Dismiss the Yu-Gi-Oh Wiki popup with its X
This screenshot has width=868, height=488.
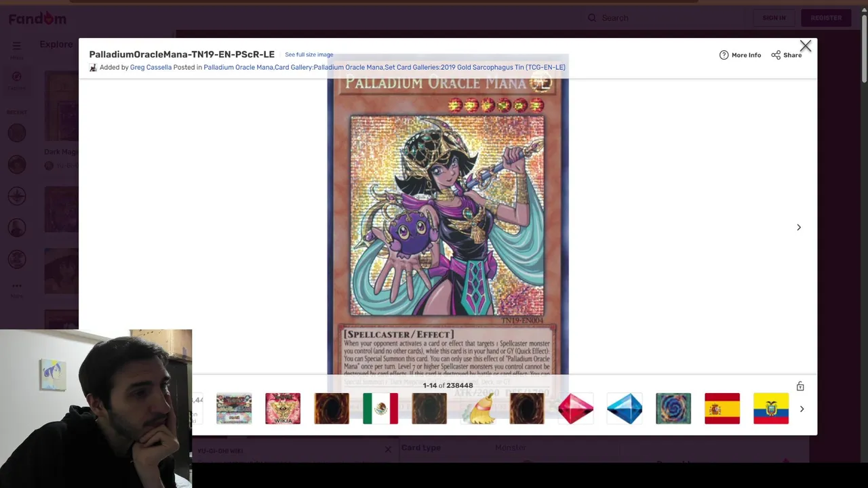click(388, 449)
